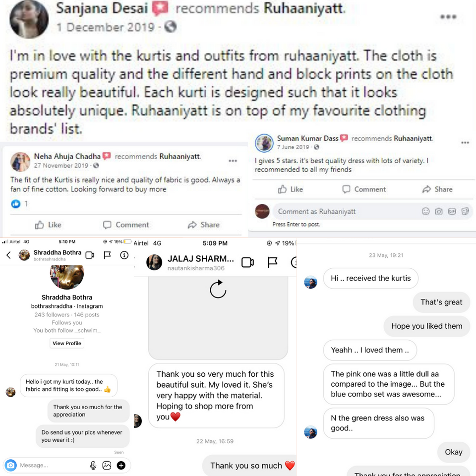The width and height of the screenshot is (476, 476).
Task: Go back from Shraddha Bothra chat
Action: pyautogui.click(x=8, y=255)
